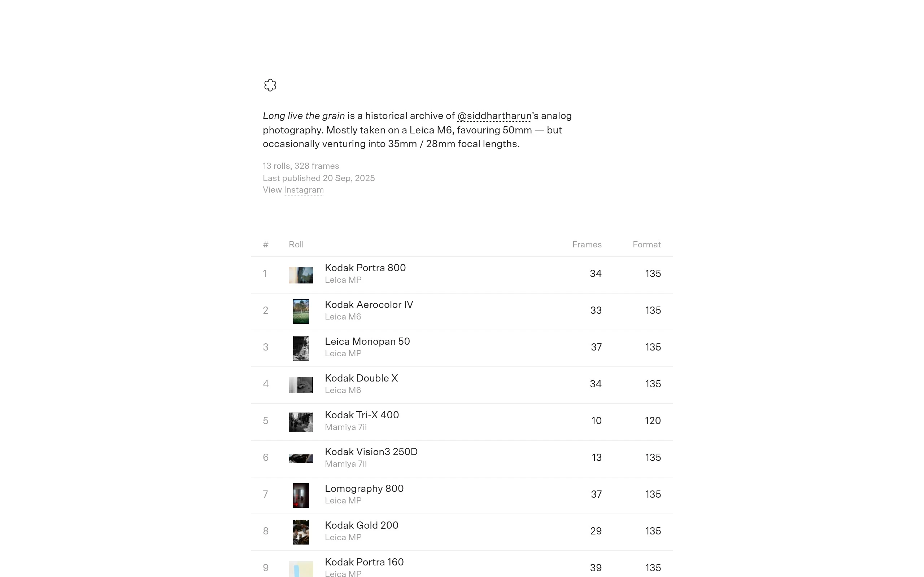Image resolution: width=924 pixels, height=577 pixels.
Task: Select the Kodak Double X thumbnail
Action: click(301, 385)
